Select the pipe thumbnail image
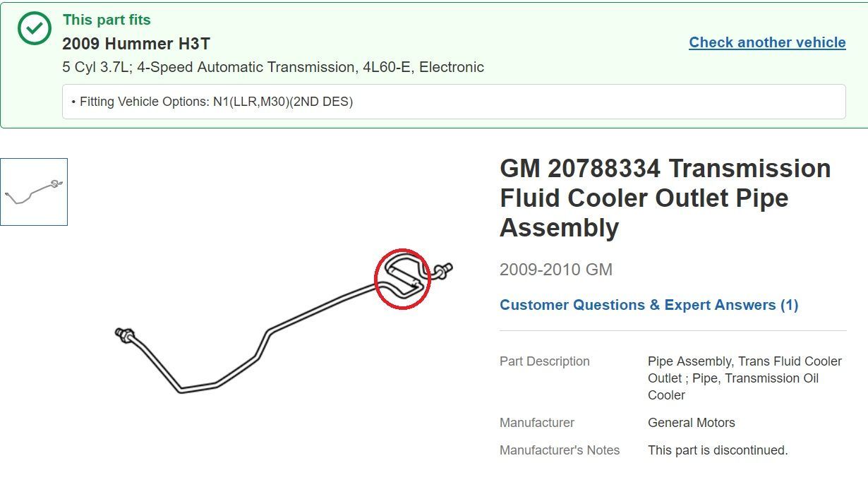868x499 pixels. (x=34, y=192)
